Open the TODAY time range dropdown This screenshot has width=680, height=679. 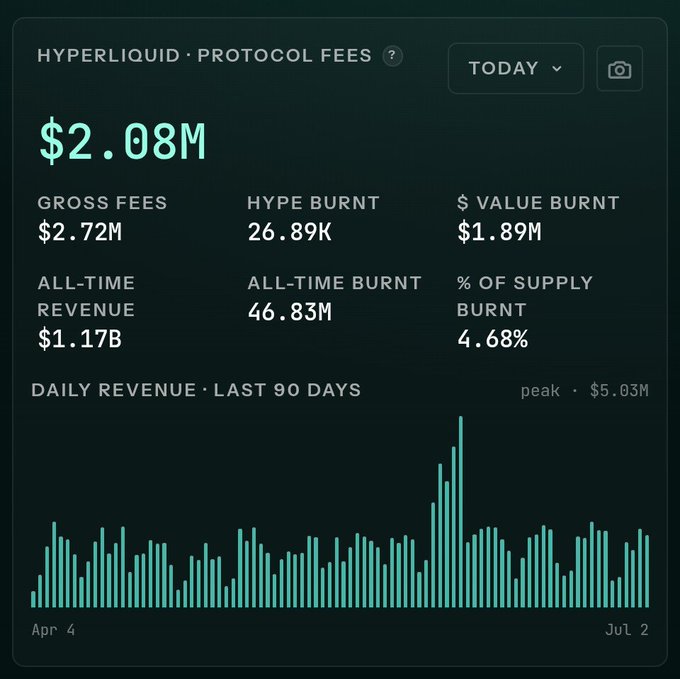[516, 69]
